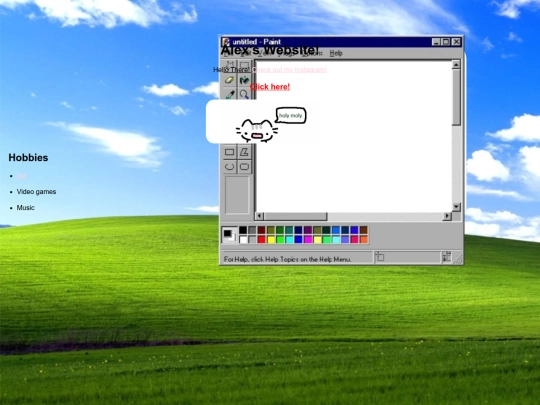This screenshot has width=540, height=405.
Task: Click the cursor position icon in status bar
Action: [x=380, y=257]
